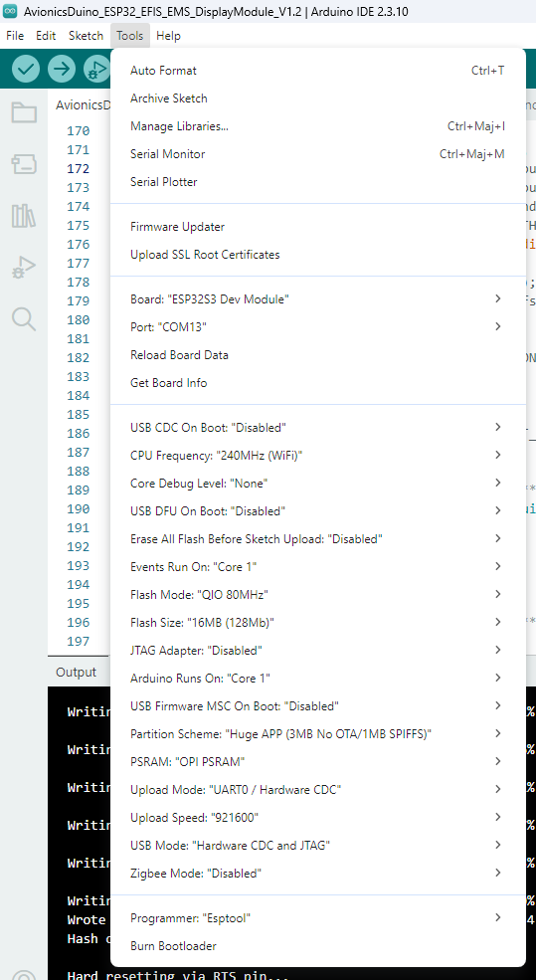
Task: Open the Sketch menu
Action: point(86,36)
